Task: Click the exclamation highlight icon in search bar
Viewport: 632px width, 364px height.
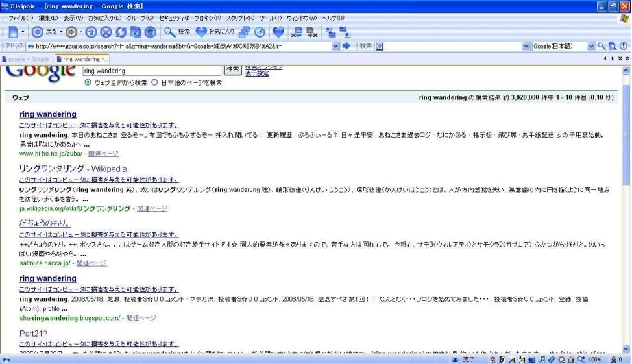Action: 624,46
